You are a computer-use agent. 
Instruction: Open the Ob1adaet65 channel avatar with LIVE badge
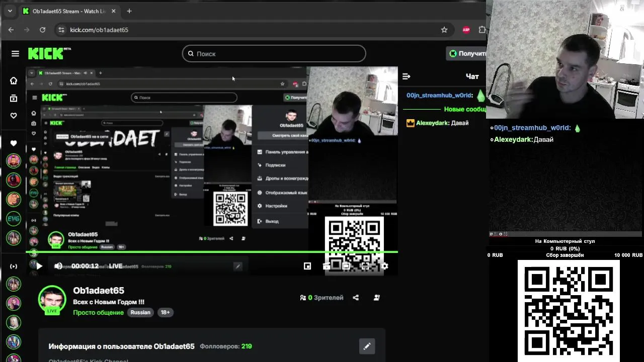(52, 300)
